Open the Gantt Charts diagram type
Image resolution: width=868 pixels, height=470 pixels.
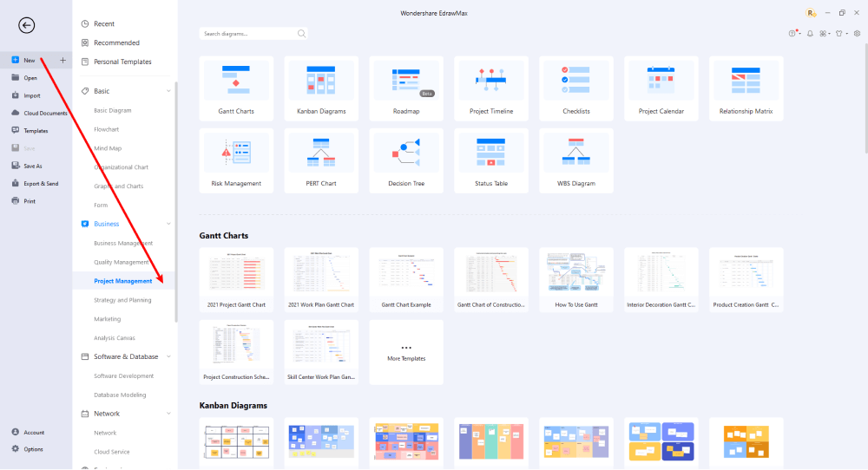pyautogui.click(x=236, y=88)
